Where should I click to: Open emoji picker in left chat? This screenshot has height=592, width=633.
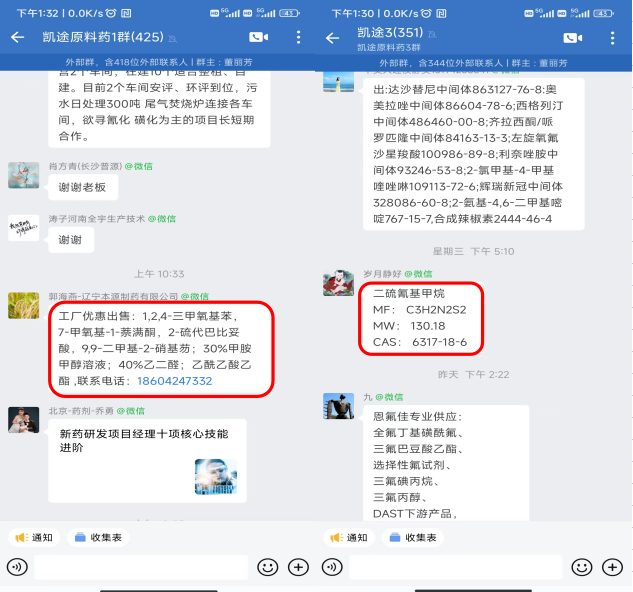tap(268, 567)
